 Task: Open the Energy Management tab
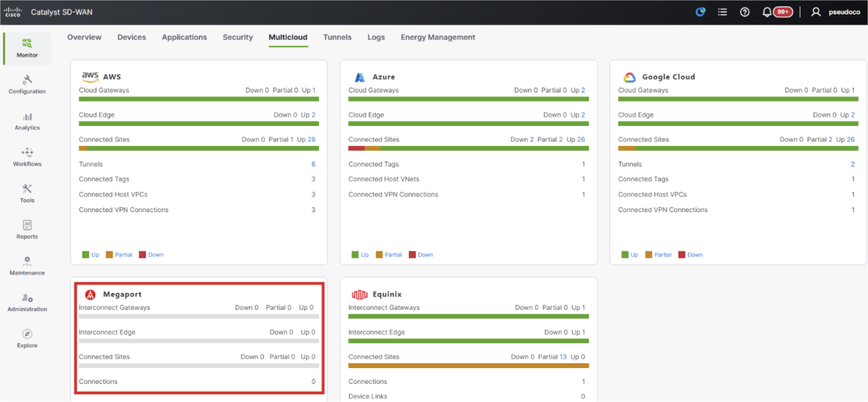tap(438, 37)
